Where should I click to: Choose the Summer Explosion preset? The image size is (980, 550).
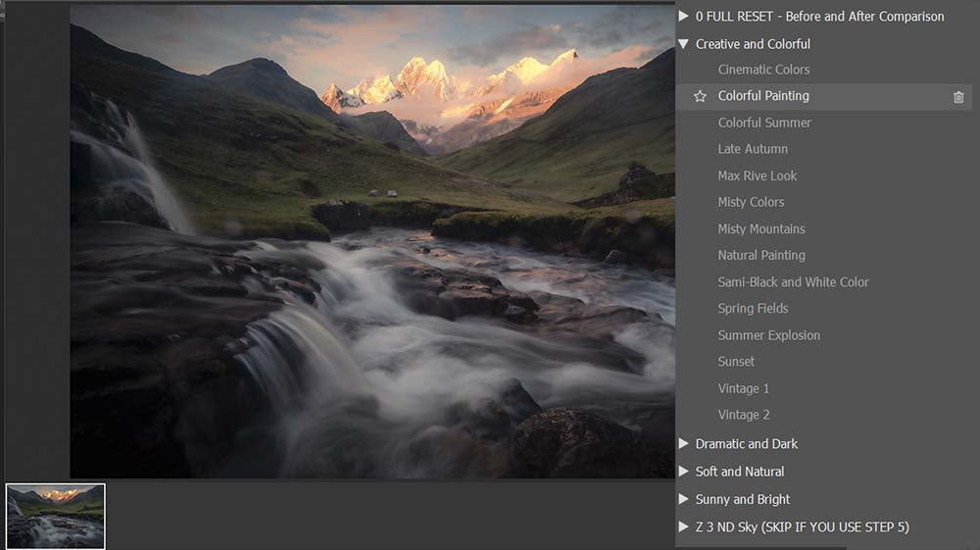768,335
